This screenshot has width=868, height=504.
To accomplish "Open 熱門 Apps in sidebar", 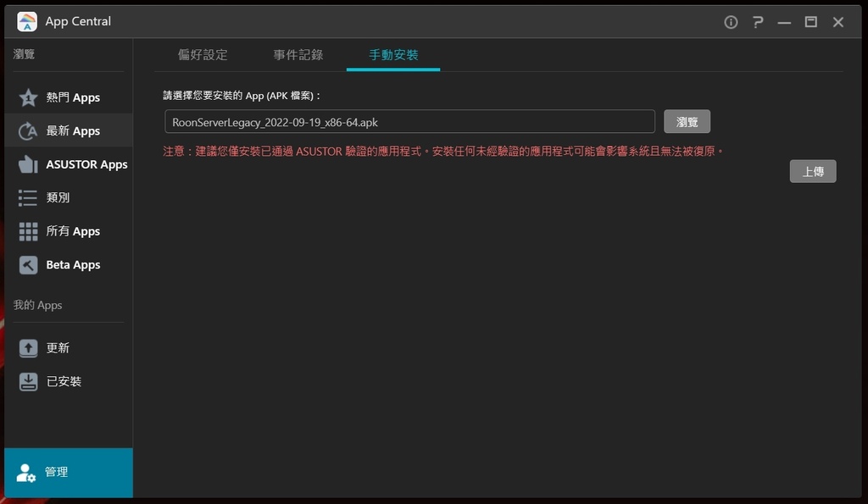I will click(69, 97).
